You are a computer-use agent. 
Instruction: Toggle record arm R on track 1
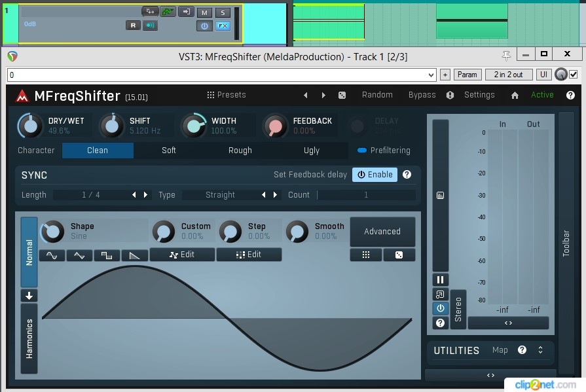coord(133,26)
